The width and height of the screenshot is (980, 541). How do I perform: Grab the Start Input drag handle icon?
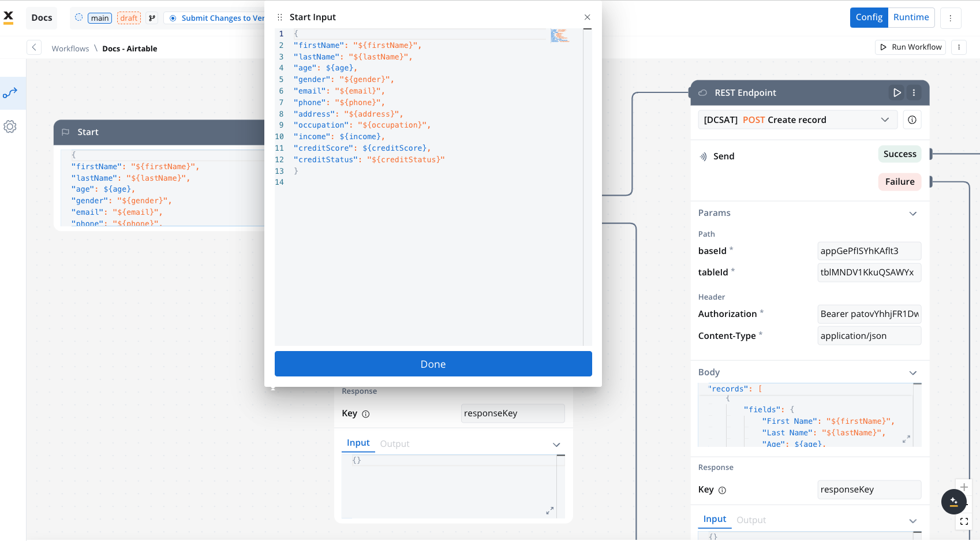280,17
